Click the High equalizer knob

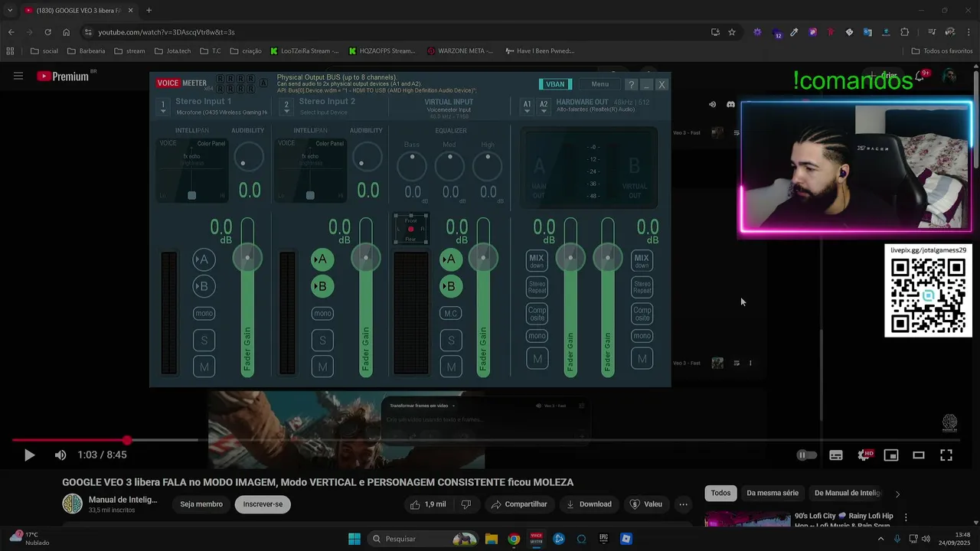pyautogui.click(x=487, y=166)
